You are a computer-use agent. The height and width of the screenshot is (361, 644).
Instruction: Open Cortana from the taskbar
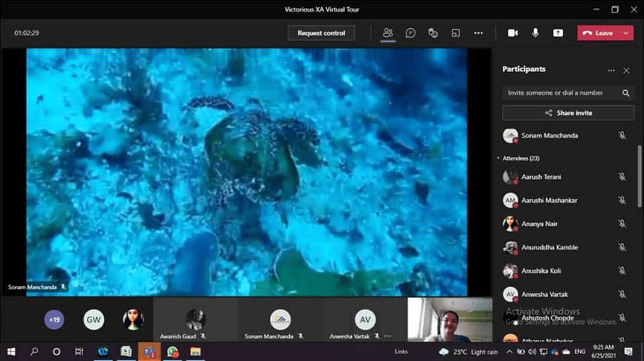[x=57, y=351]
